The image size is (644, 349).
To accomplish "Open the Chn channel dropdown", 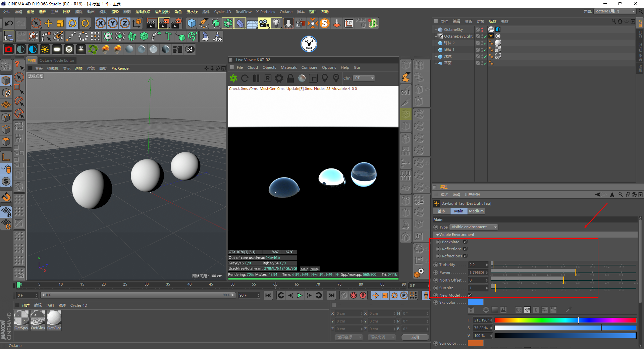I will click(364, 78).
